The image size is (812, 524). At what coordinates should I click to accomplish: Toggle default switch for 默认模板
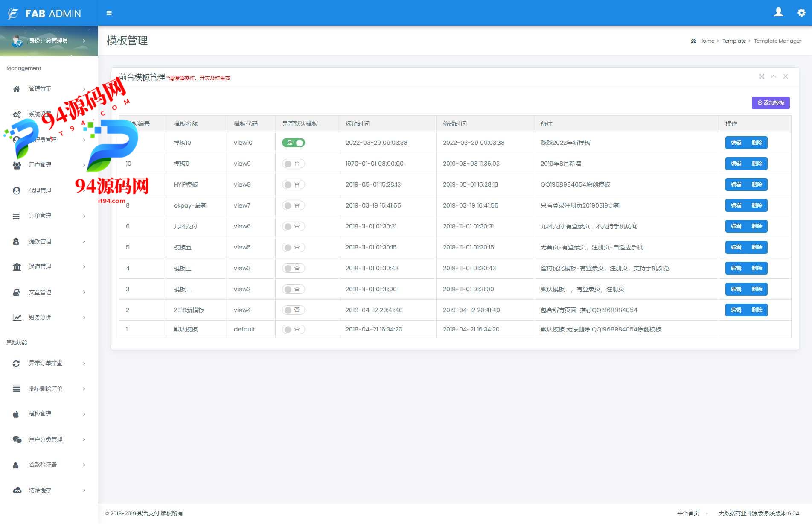pyautogui.click(x=294, y=329)
